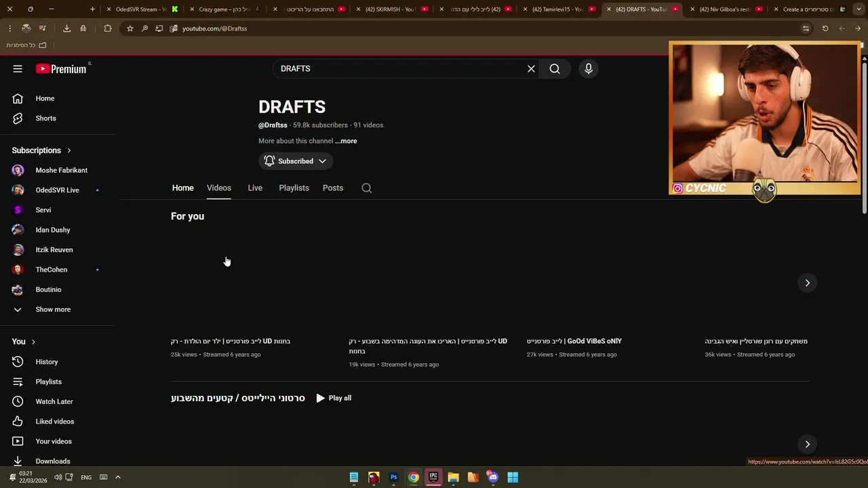868x488 pixels.
Task: Start voice search with microphone
Action: coord(589,68)
